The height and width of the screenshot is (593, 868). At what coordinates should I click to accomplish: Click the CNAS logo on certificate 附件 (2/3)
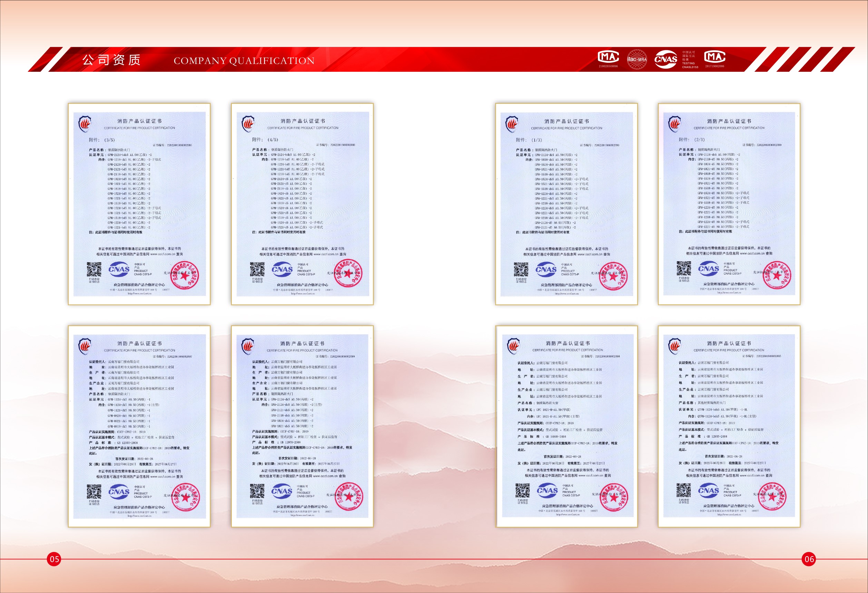point(709,268)
